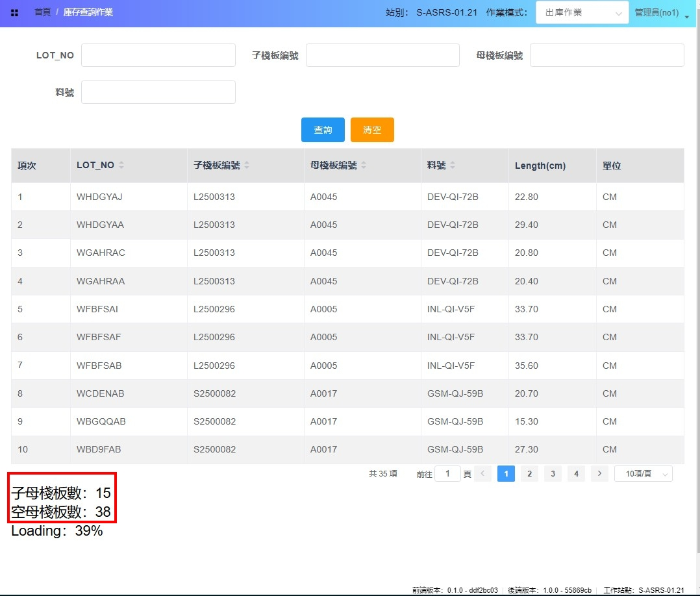Click the 空母棧板數: 38 text
This screenshot has height=596, width=700.
[x=61, y=512]
